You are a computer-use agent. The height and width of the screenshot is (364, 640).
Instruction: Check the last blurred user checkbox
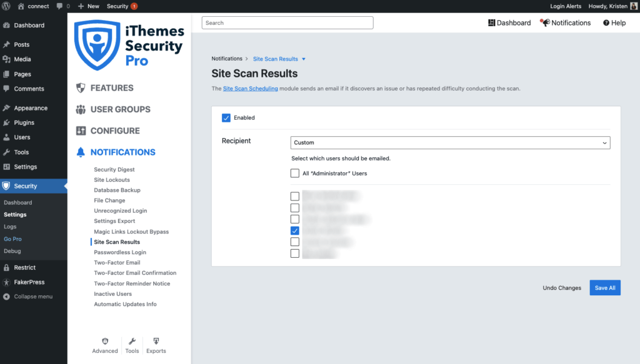tap(295, 253)
